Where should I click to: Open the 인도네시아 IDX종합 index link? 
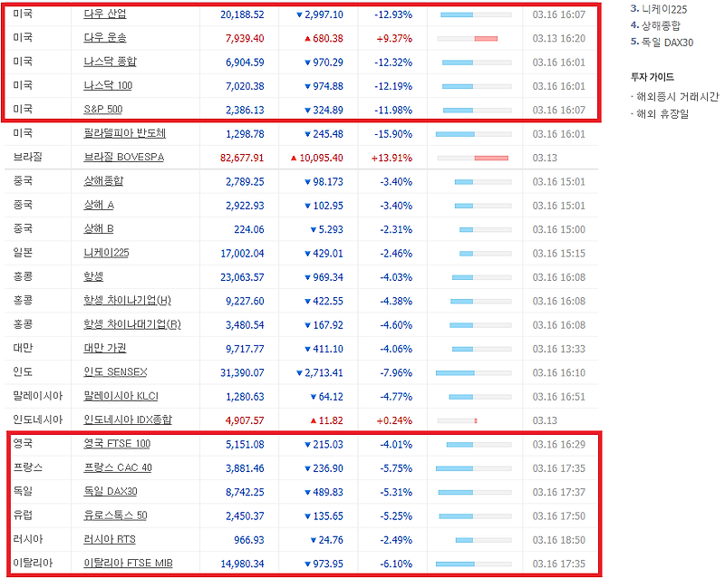(128, 420)
